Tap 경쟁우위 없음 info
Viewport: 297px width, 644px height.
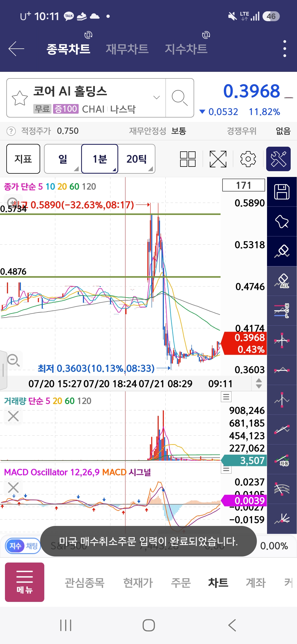[258, 131]
